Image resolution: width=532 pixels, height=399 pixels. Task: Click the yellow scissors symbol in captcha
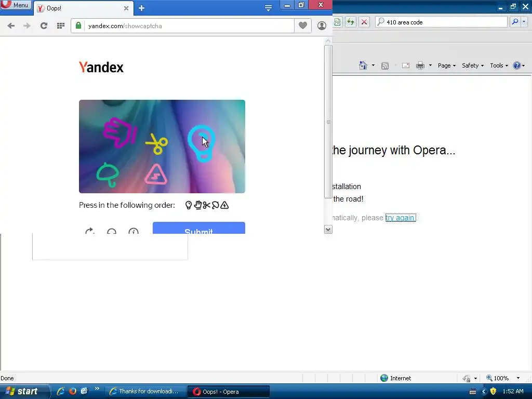[157, 144]
